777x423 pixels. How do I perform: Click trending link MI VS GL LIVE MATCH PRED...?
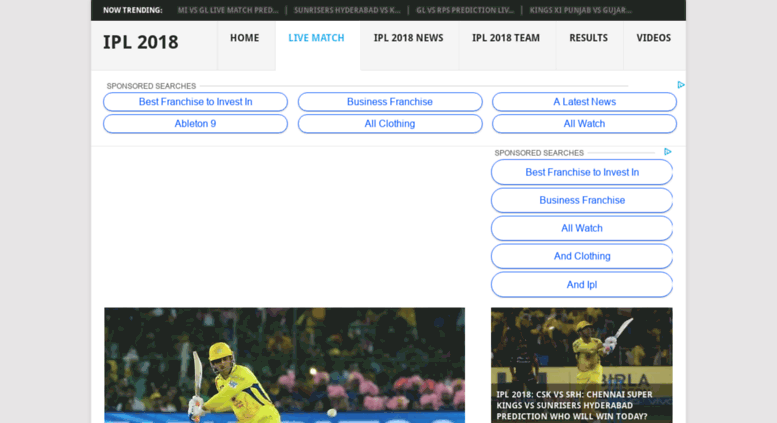click(228, 10)
